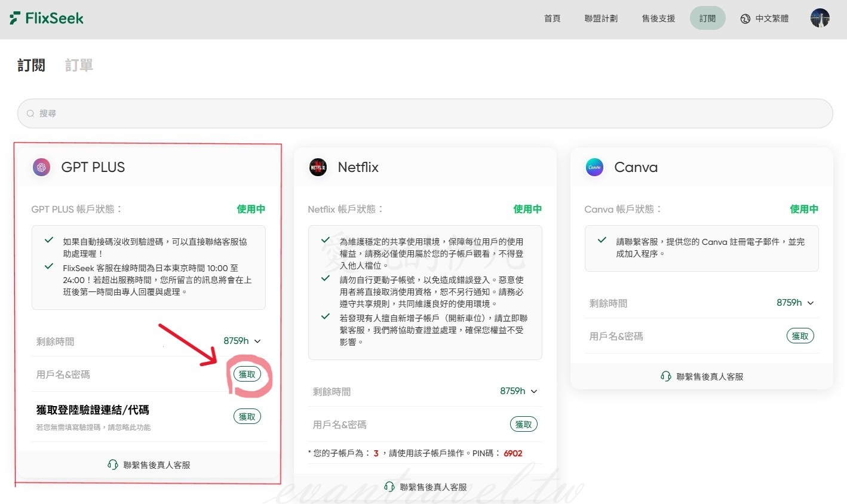Open the user avatar profile
This screenshot has width=847, height=504.
point(820,18)
